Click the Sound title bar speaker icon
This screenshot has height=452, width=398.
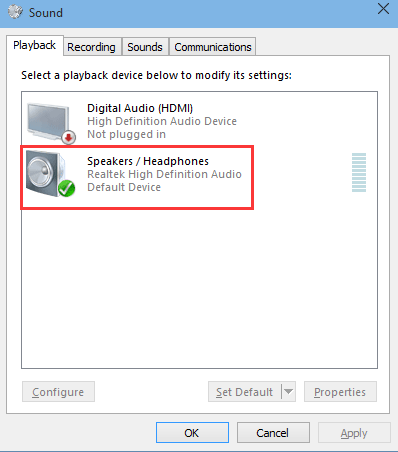click(x=15, y=12)
